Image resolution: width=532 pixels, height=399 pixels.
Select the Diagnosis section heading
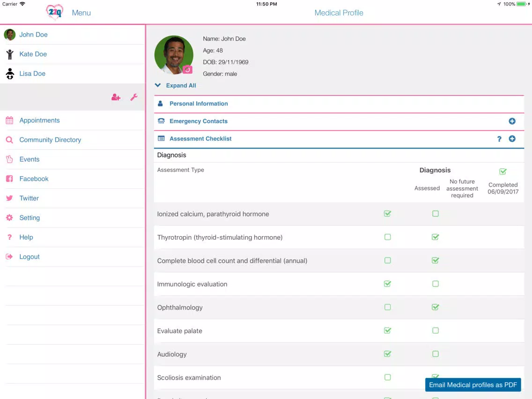click(x=172, y=155)
